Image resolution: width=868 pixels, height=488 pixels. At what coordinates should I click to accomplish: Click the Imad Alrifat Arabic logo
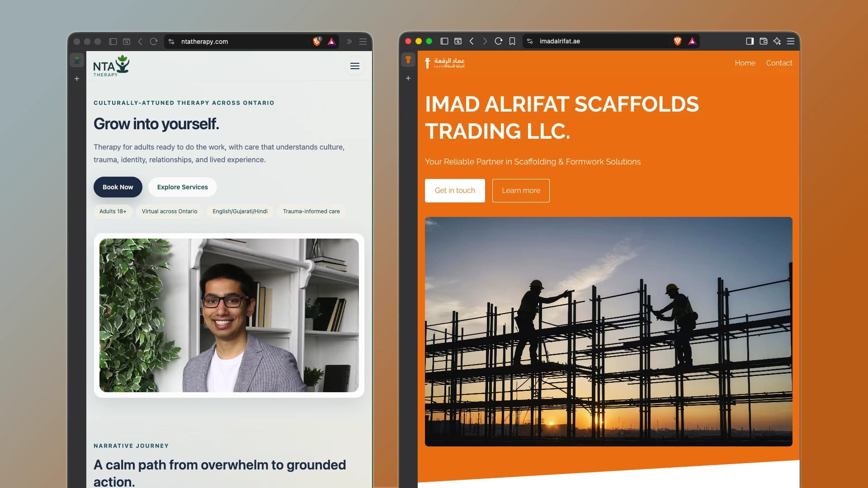[445, 63]
